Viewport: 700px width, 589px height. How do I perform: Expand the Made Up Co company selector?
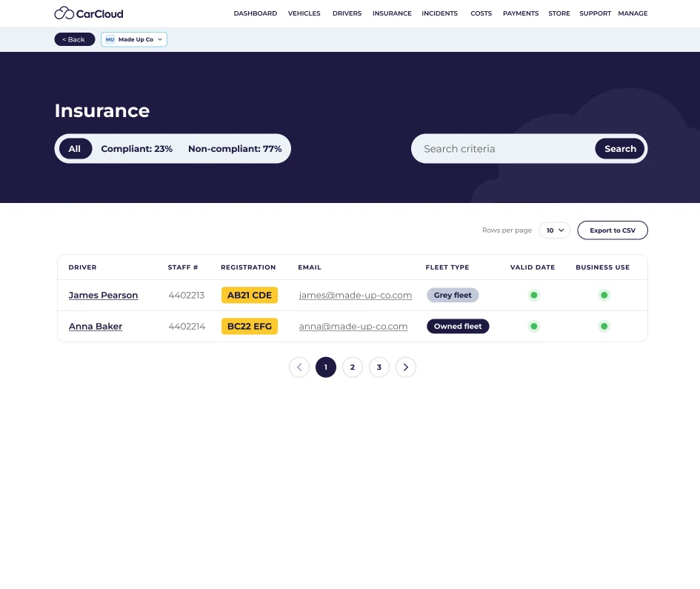point(134,39)
